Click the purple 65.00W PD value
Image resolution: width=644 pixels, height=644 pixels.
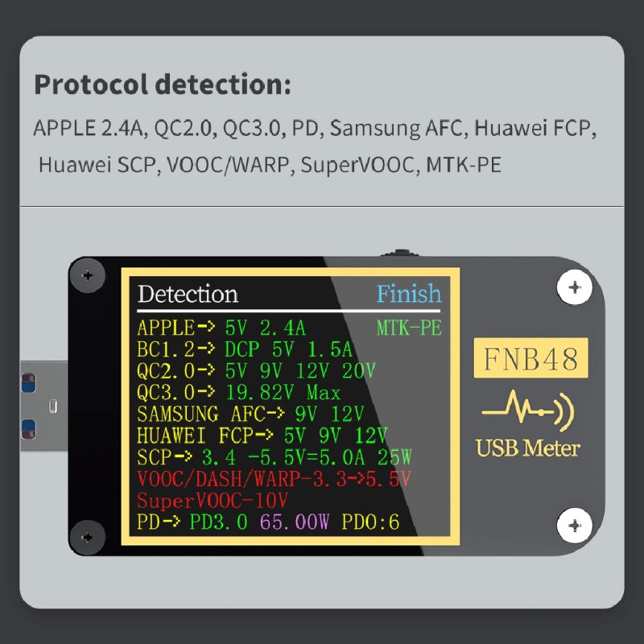click(x=295, y=522)
